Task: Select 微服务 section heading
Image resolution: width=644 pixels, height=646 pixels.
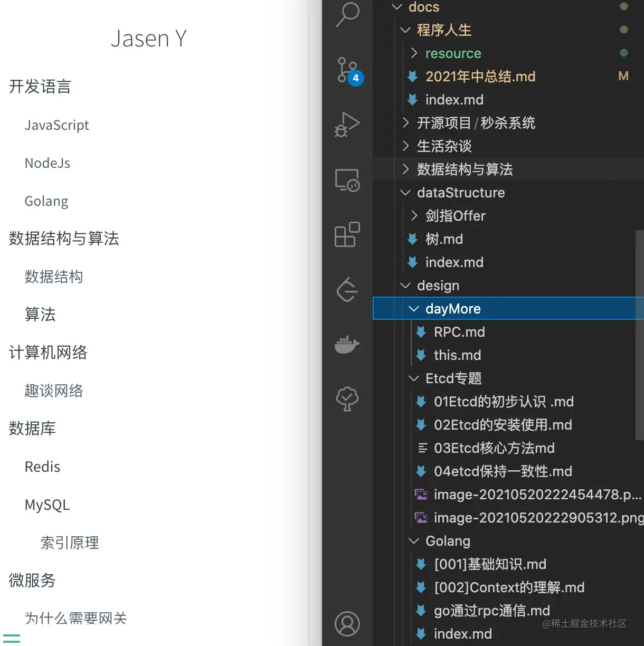Action: point(32,581)
